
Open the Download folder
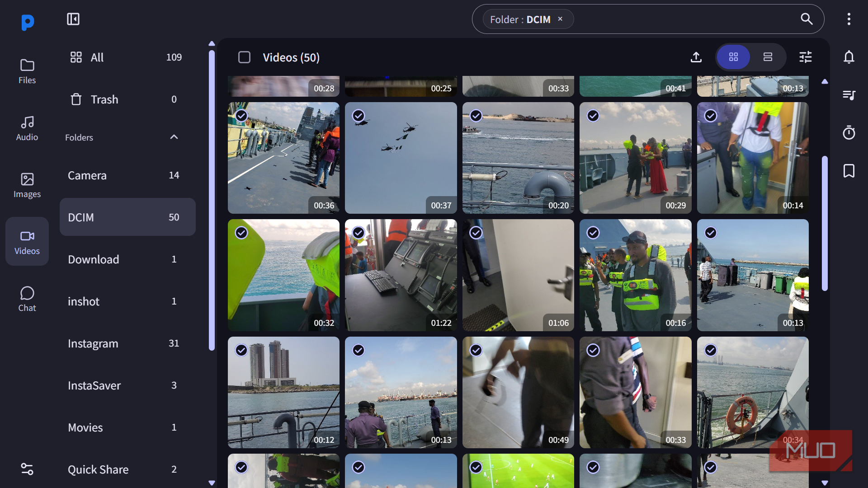point(127,259)
